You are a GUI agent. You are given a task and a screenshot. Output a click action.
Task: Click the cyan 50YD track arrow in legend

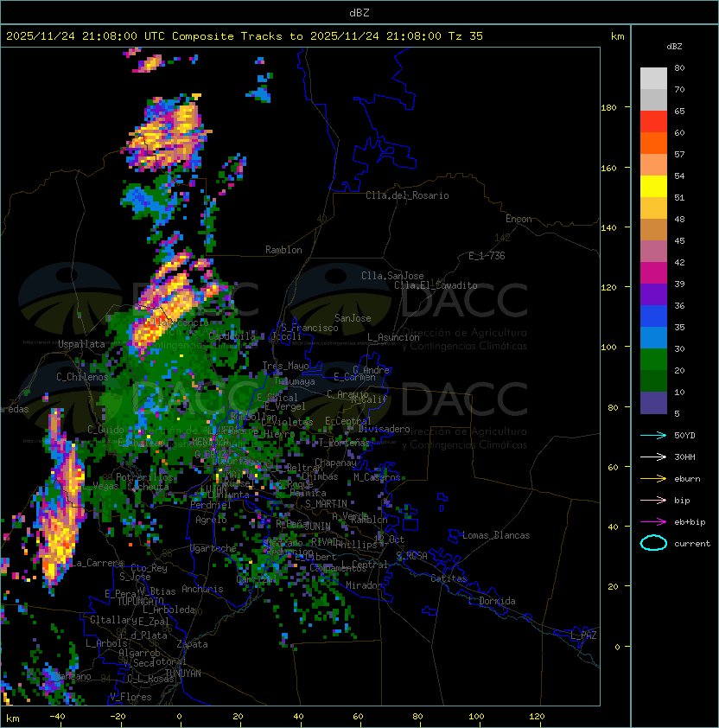653,436
